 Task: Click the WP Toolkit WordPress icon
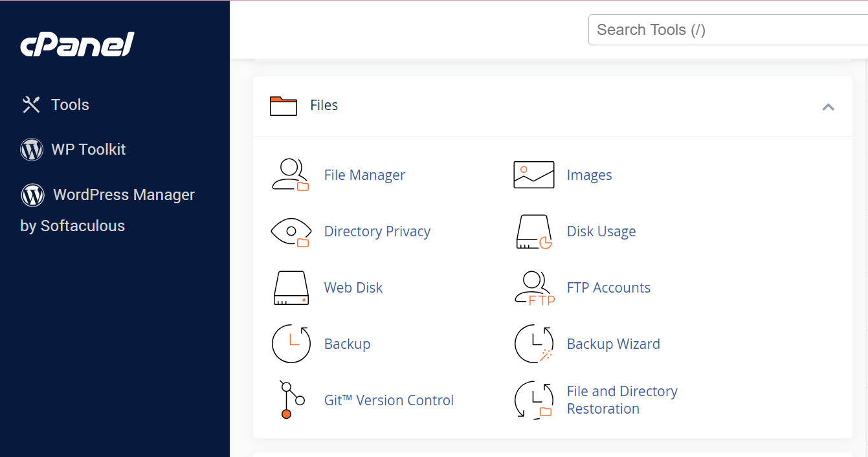(32, 150)
